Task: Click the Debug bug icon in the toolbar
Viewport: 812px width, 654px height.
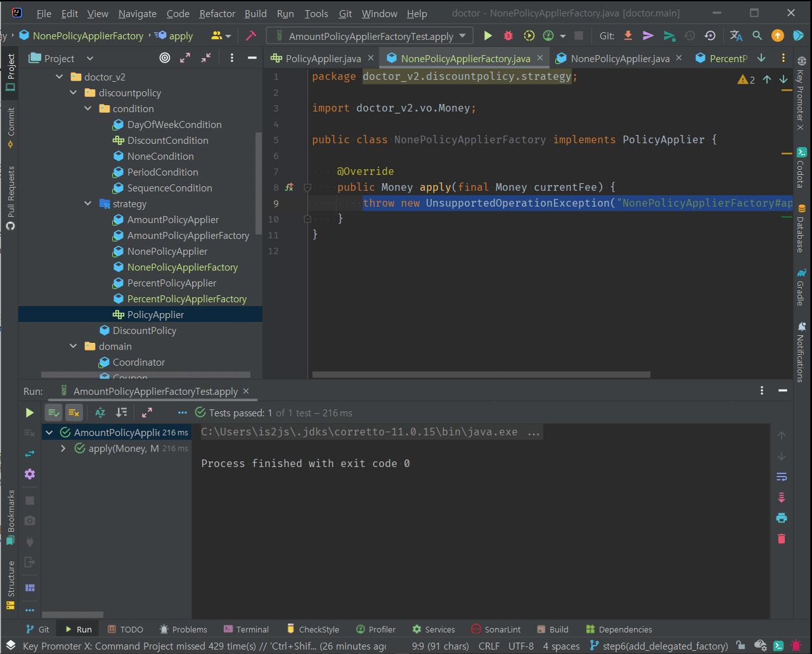Action: click(508, 36)
